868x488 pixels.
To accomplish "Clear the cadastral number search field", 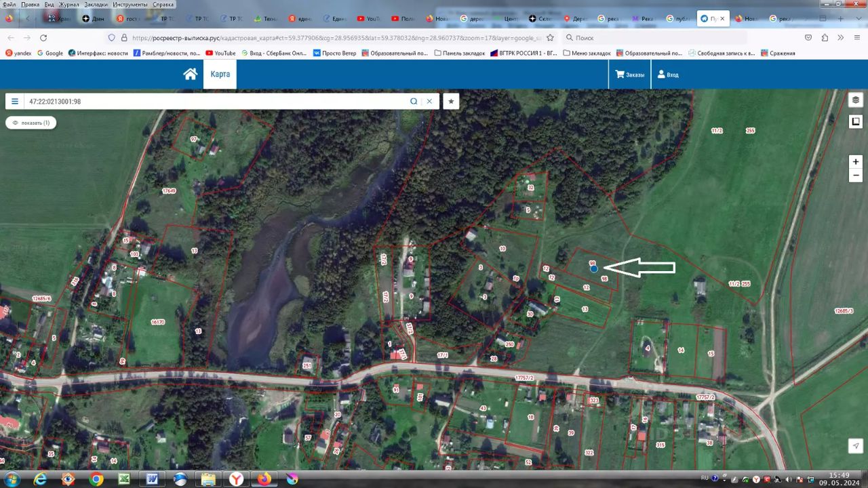I will point(429,102).
